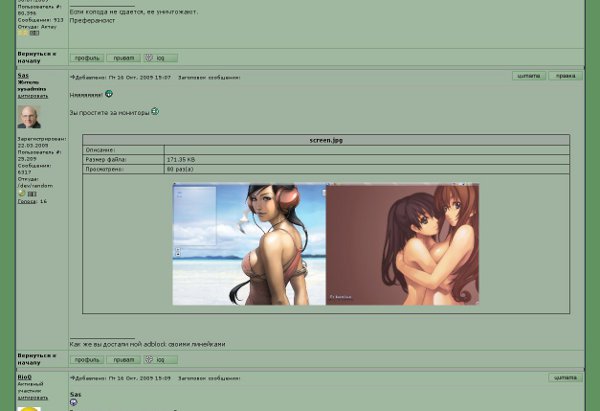Open the attached screen.jpg image preview
600x411 pixels.
(x=326, y=244)
